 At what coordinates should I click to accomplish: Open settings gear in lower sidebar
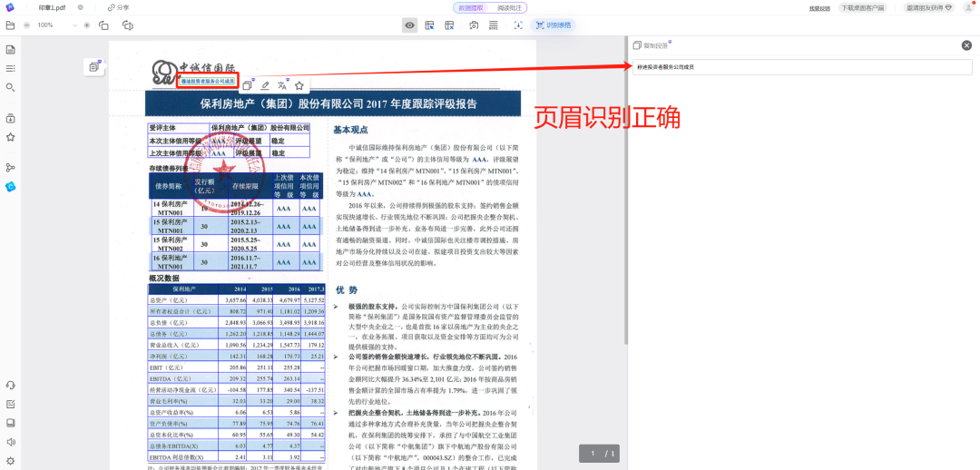(11, 461)
